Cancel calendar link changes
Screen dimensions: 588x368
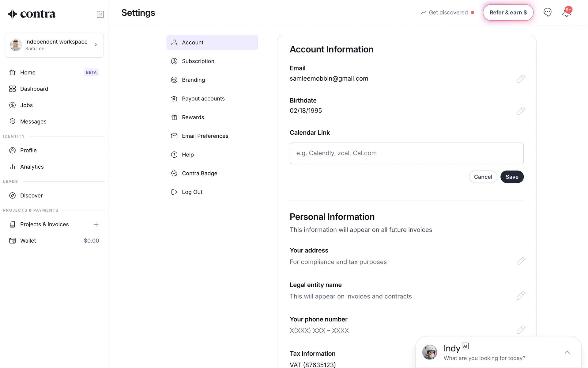tap(483, 177)
